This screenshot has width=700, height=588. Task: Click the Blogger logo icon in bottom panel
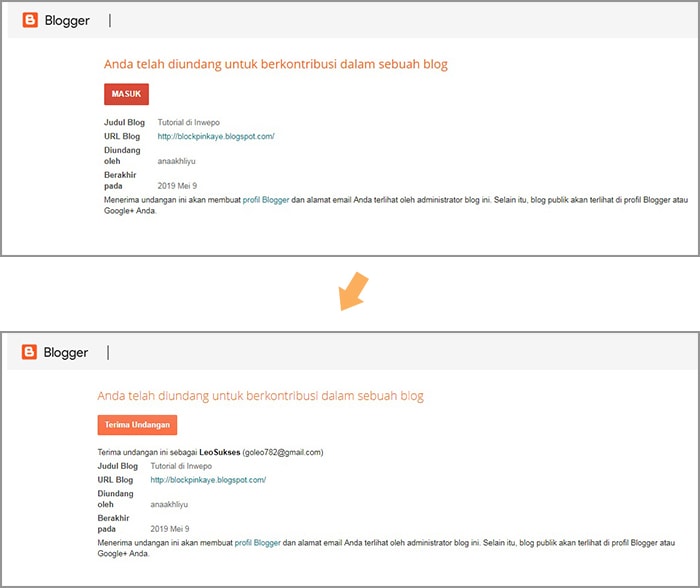tap(30, 352)
